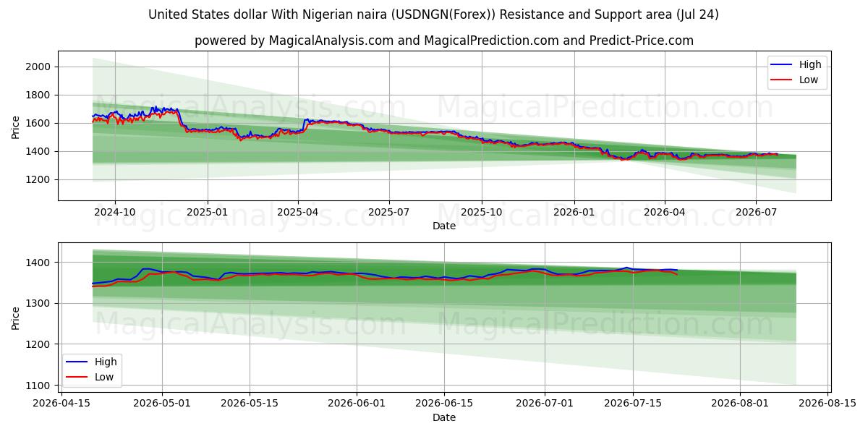Click the 2026-08-01 date tick label
Viewport: 868px width, 434px height.
740,404
